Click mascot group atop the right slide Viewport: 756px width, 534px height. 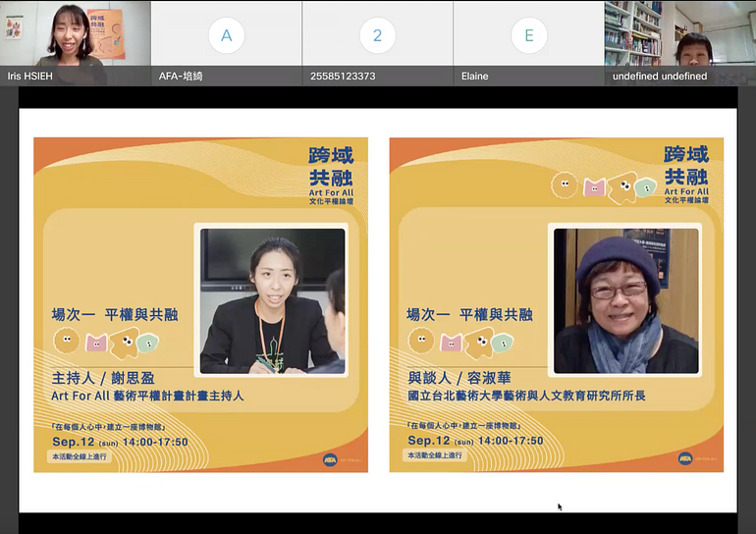tap(604, 187)
